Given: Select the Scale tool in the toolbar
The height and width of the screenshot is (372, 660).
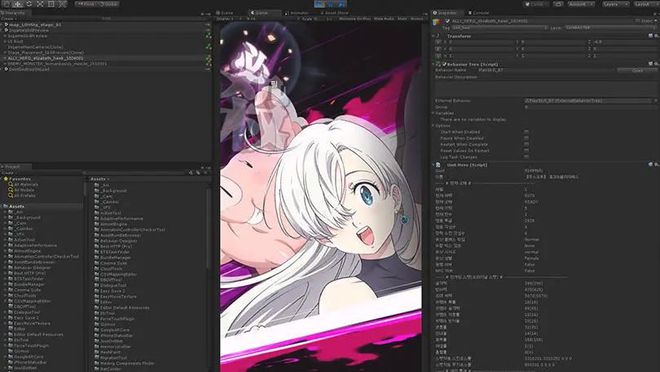Looking at the screenshot, I should [40, 4].
